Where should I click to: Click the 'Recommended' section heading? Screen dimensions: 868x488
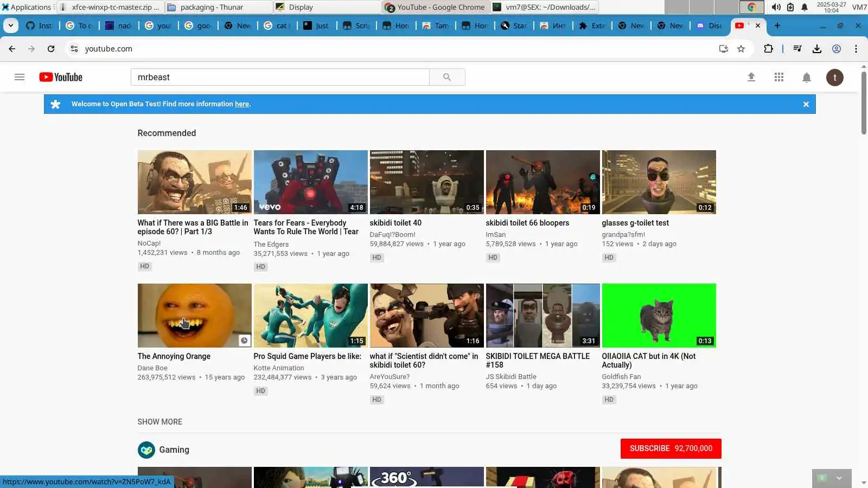[167, 133]
